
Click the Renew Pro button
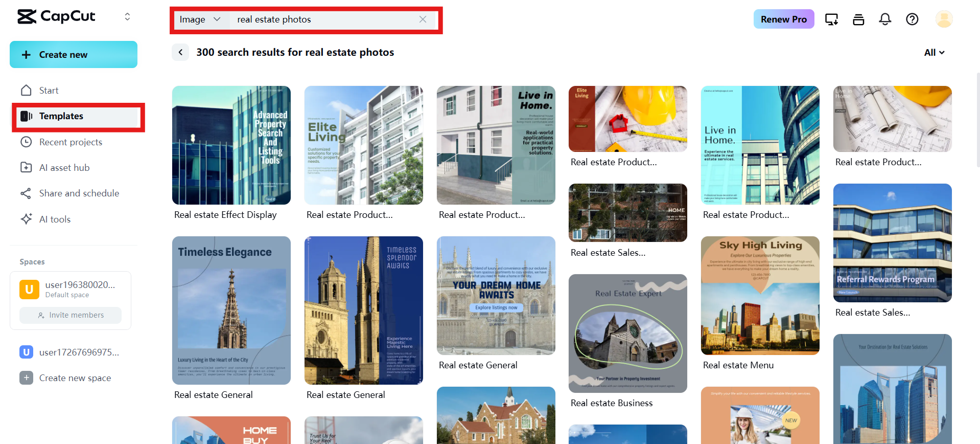(783, 19)
